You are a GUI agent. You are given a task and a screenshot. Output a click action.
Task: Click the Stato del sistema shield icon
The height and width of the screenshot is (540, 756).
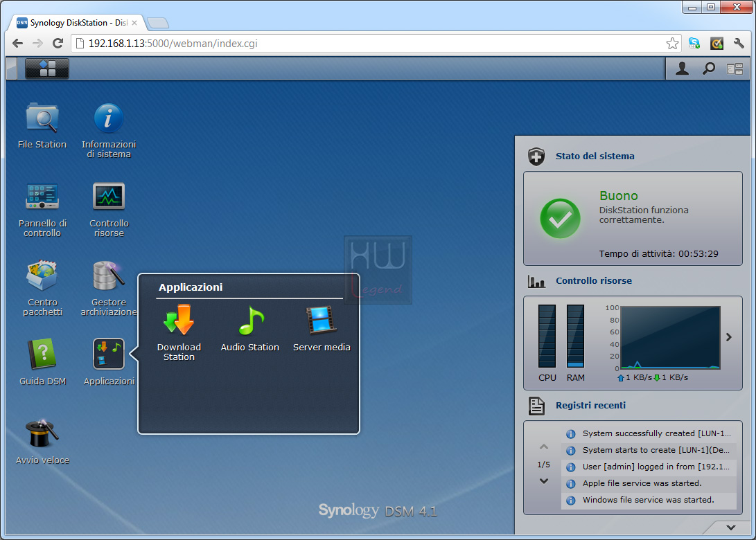click(536, 156)
